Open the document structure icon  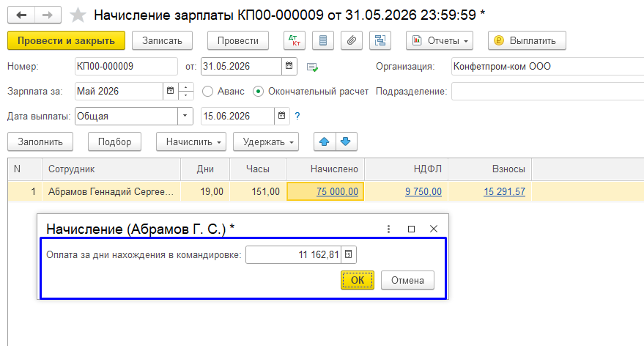coord(380,40)
